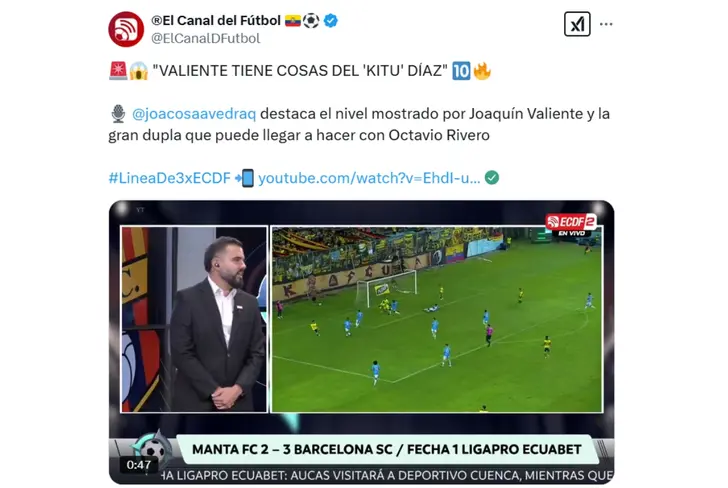
Task: Click the Manta FC 2 – 3 Barcelona SC banner
Action: (386, 449)
